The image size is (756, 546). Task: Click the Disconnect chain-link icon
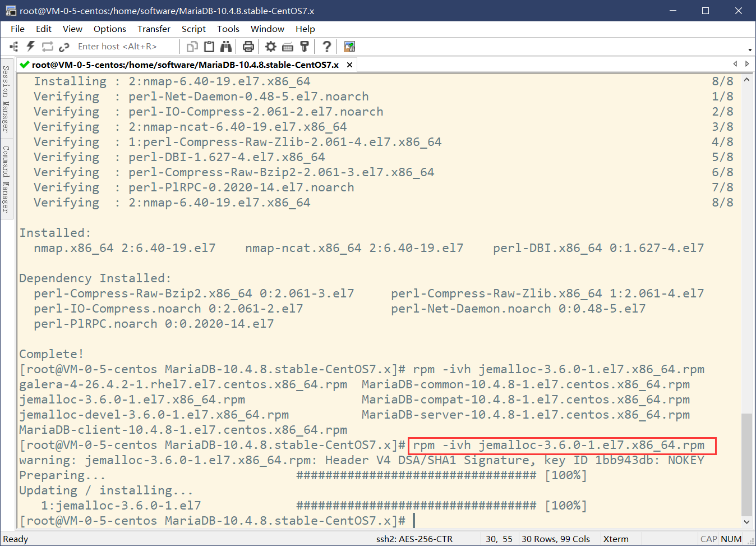tap(64, 47)
